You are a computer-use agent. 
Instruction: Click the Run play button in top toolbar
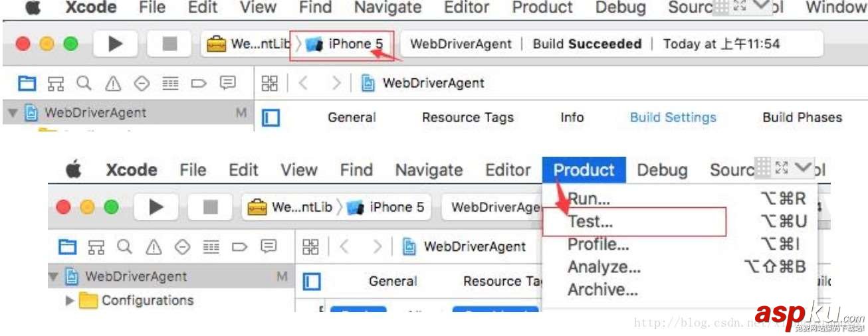[x=116, y=44]
